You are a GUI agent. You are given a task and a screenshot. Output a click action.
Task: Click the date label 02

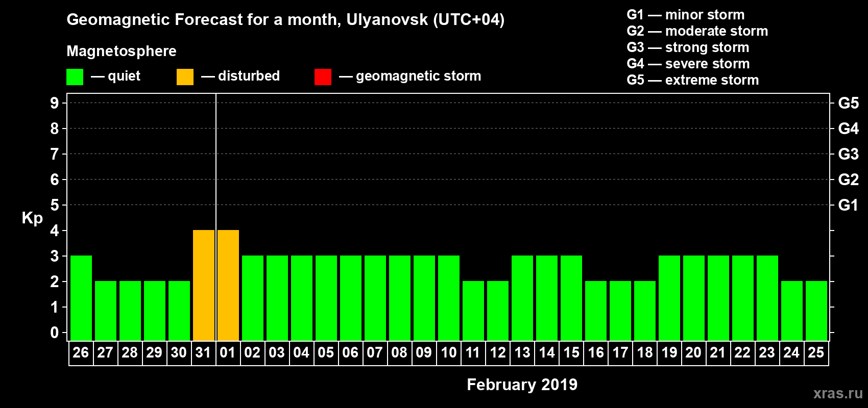(252, 352)
